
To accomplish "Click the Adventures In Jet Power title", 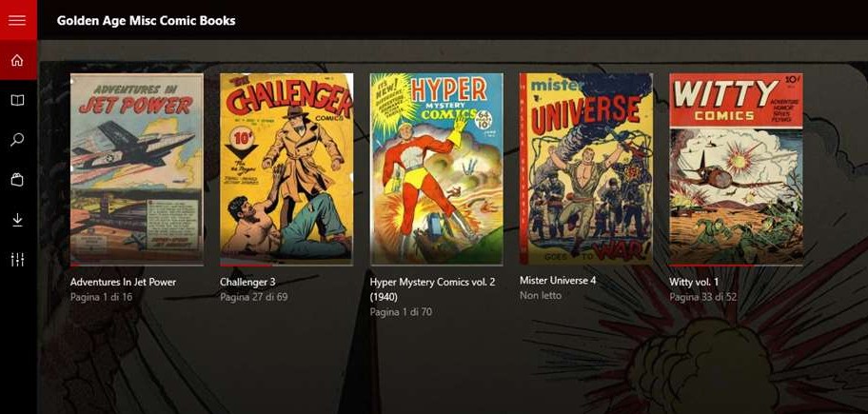I will click(123, 282).
